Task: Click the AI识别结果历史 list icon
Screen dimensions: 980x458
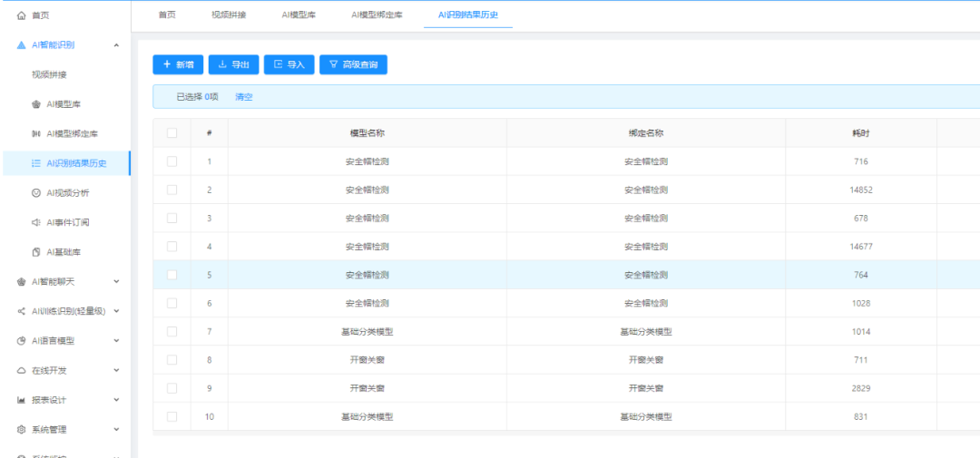Action: click(36, 164)
